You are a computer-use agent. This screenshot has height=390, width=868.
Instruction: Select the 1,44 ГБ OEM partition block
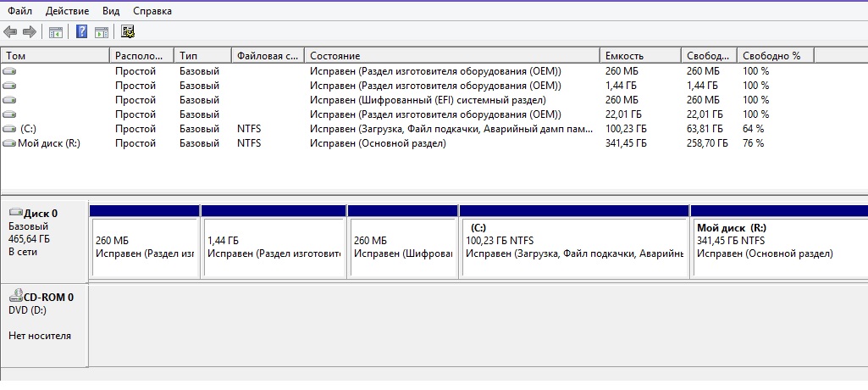pyautogui.click(x=274, y=246)
